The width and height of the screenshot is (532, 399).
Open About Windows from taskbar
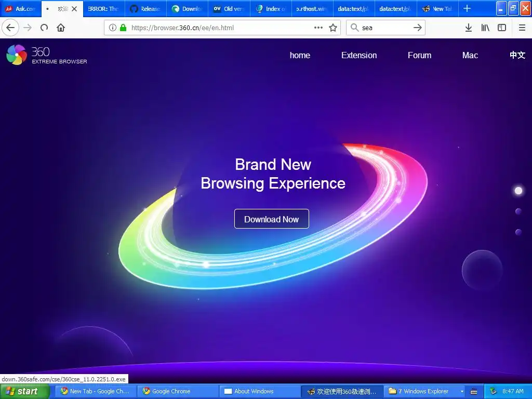pyautogui.click(x=260, y=391)
